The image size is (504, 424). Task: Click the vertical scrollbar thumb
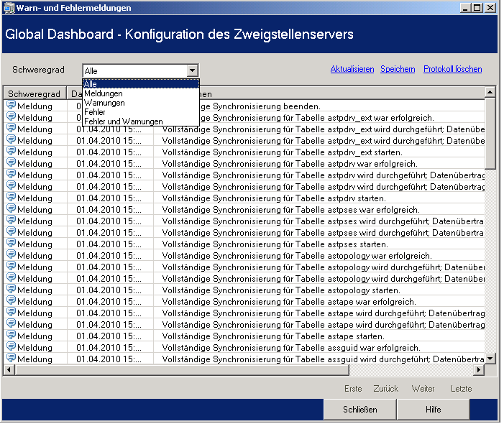coord(490,133)
